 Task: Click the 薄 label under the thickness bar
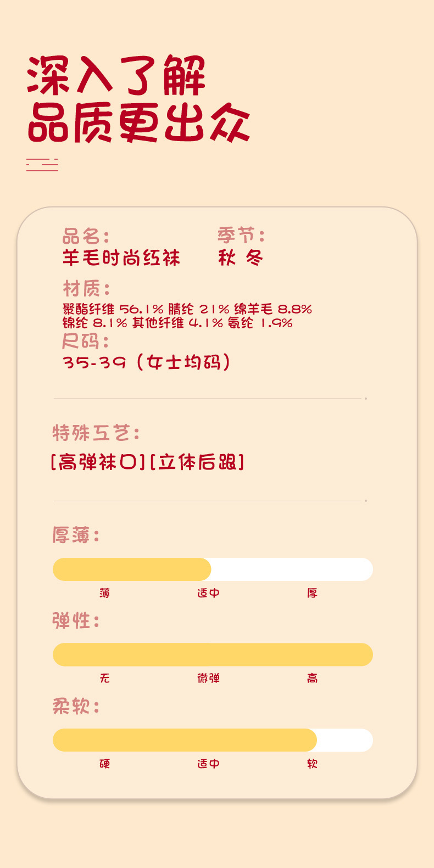(x=105, y=593)
